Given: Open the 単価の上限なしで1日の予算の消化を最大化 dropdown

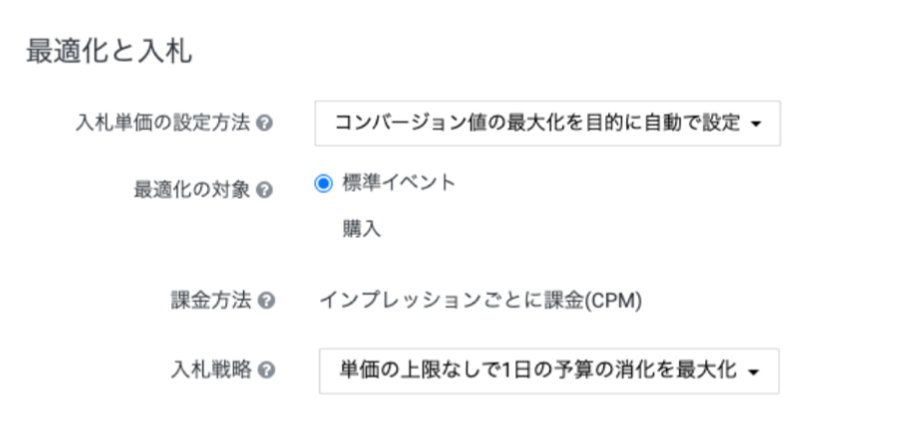Looking at the screenshot, I should click(547, 370).
